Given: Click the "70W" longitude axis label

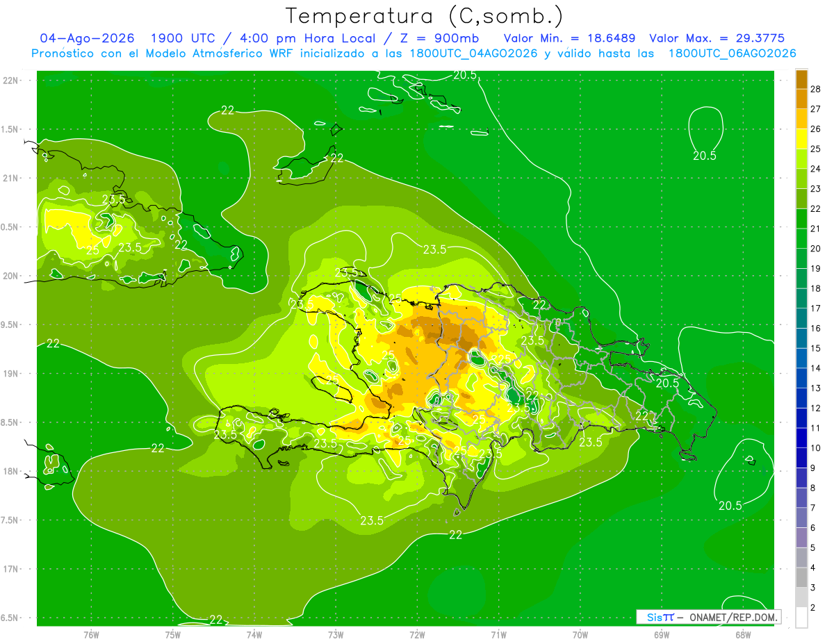Looking at the screenshot, I should 580,634.
